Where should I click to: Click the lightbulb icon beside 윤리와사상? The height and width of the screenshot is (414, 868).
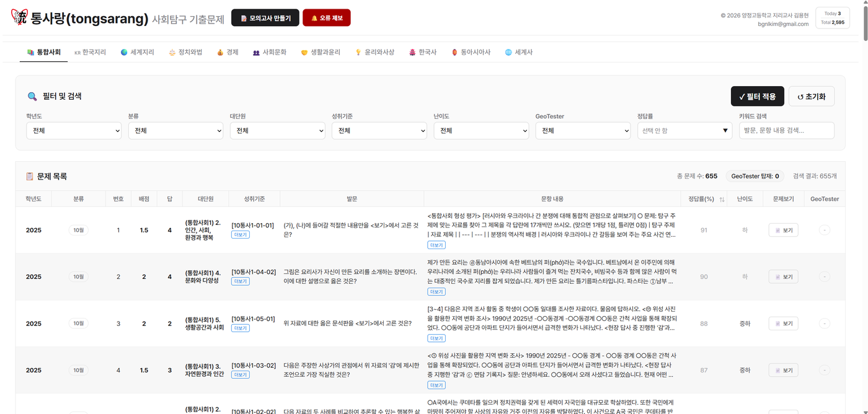click(x=358, y=53)
